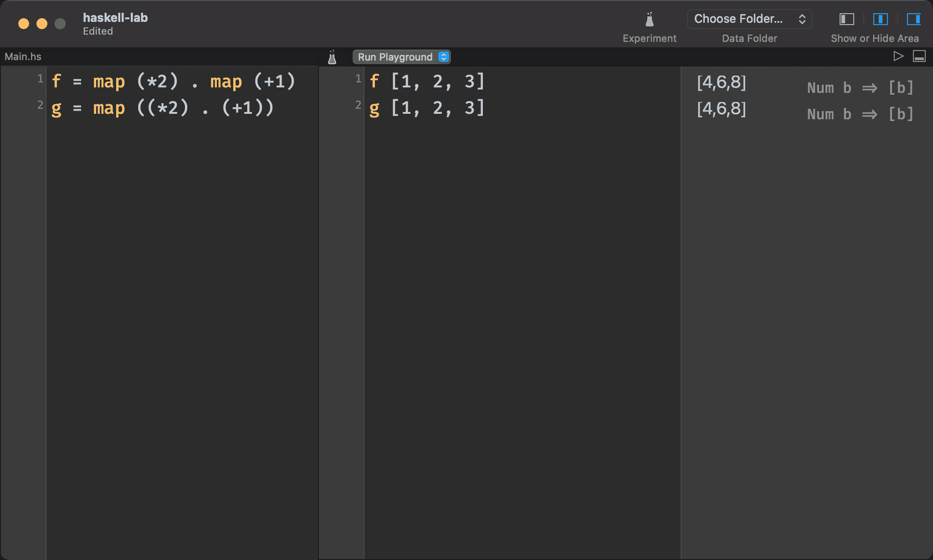The height and width of the screenshot is (560, 933).
Task: Select the first [4,6,8] result
Action: [x=721, y=82]
